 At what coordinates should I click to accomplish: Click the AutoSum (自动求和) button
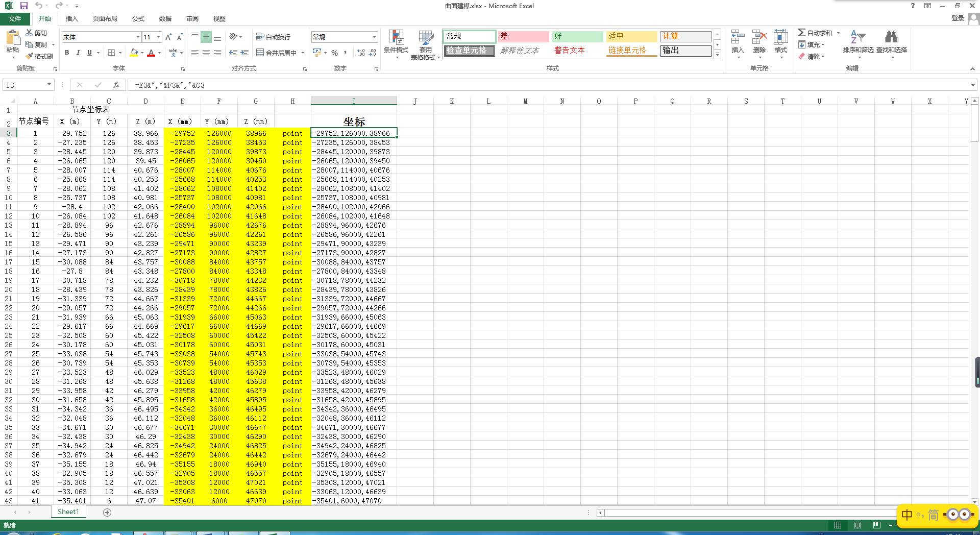(815, 33)
